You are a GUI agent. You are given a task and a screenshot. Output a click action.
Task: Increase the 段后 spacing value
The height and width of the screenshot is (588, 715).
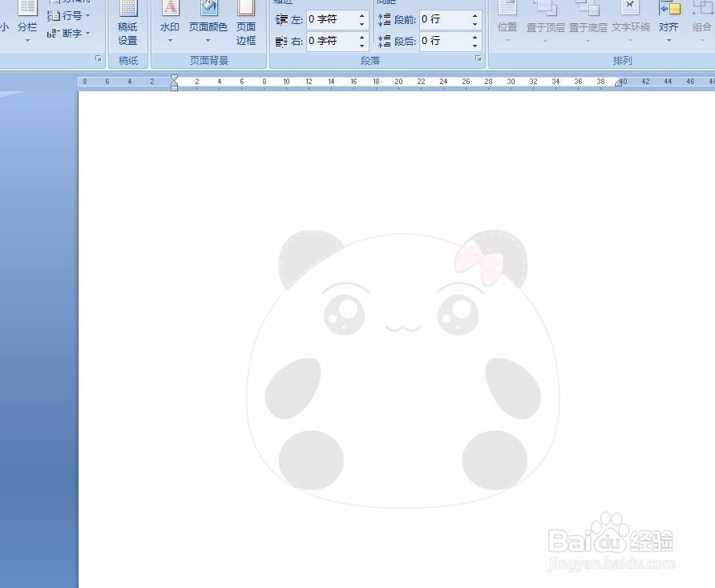point(475,37)
